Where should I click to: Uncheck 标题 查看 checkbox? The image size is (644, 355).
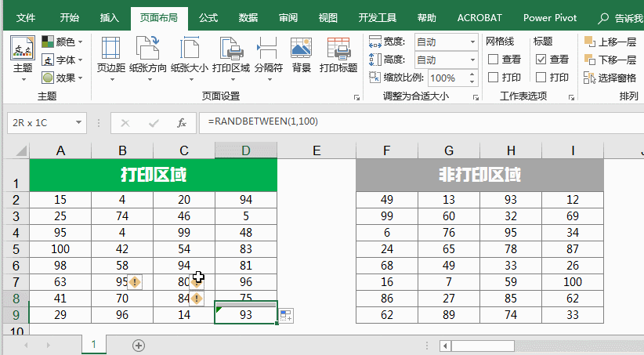541,60
